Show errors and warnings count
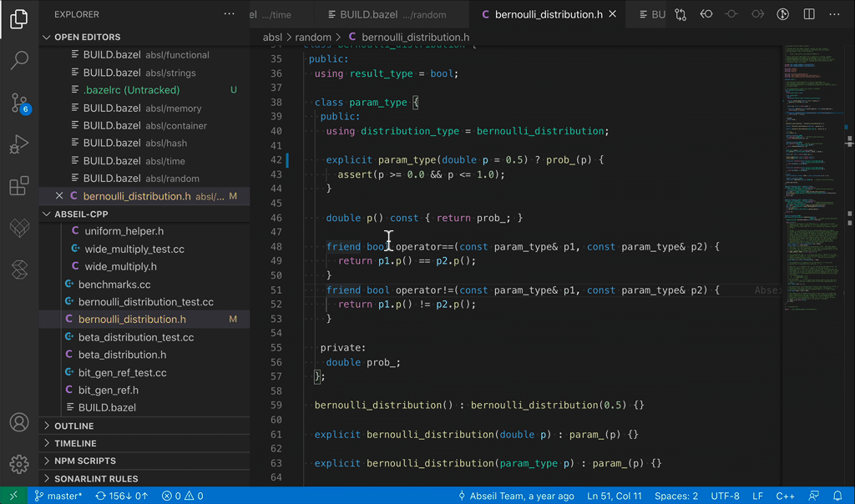Image resolution: width=855 pixels, height=504 pixels. pyautogui.click(x=183, y=496)
